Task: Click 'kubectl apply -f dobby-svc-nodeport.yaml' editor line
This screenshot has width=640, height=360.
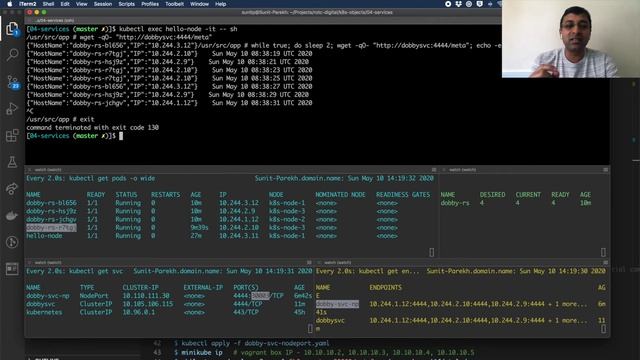Action: 251,343
